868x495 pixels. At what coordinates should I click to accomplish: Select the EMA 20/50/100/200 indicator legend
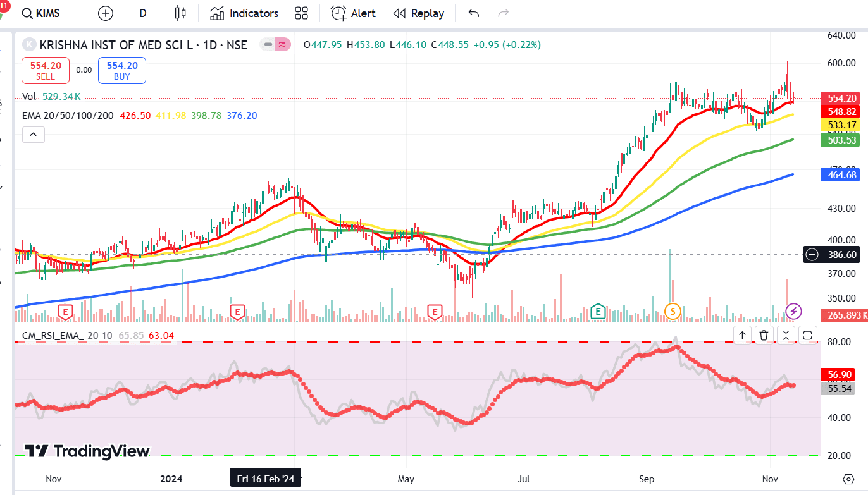click(68, 116)
